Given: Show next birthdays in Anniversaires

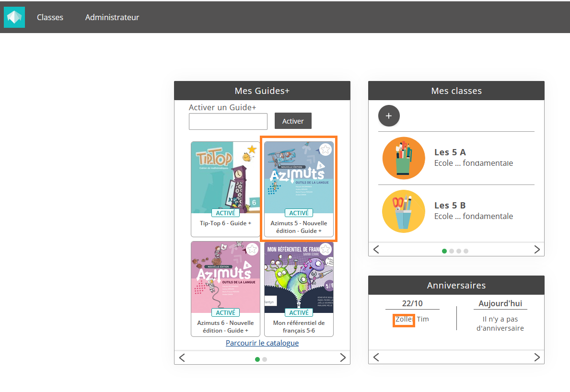Looking at the screenshot, I should coord(537,357).
